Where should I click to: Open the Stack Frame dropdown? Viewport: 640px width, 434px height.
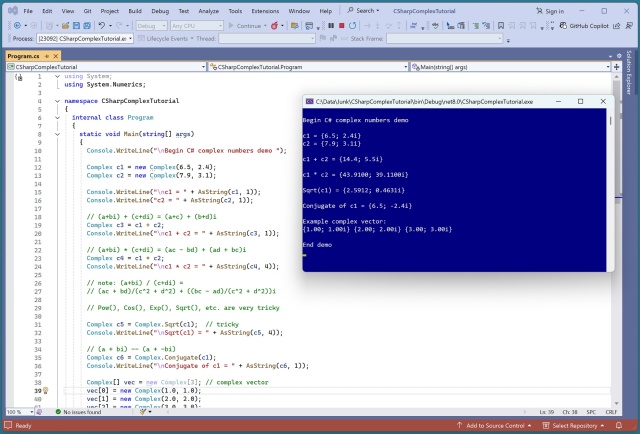point(444,38)
